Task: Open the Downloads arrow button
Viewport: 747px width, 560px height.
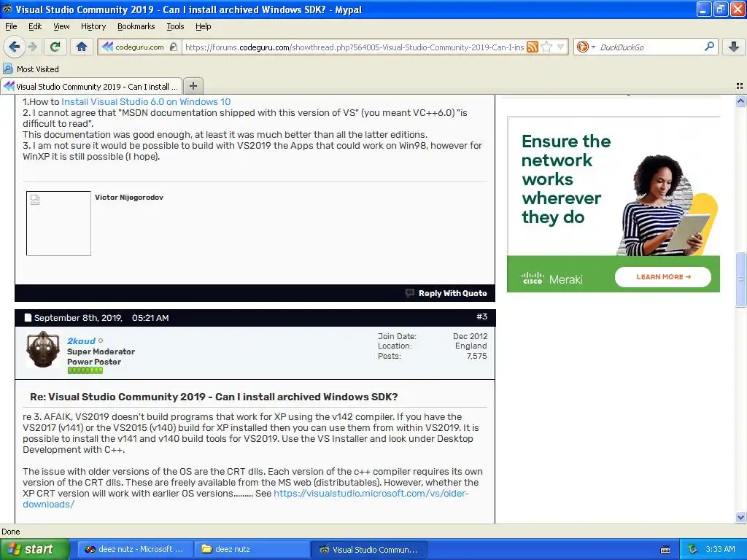Action: pyautogui.click(x=734, y=47)
